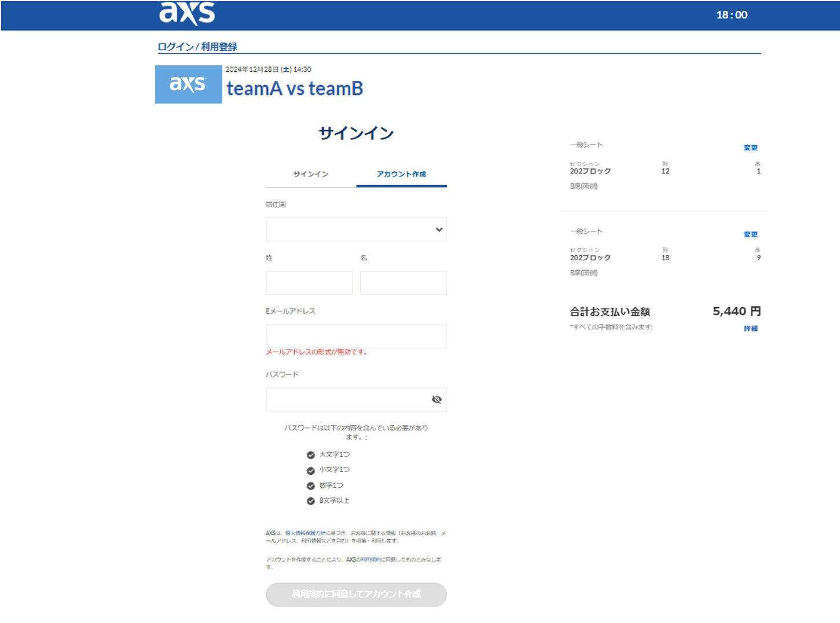The width and height of the screenshot is (840, 623).
Task: Click 変更 for the row 12 seat
Action: 750,148
